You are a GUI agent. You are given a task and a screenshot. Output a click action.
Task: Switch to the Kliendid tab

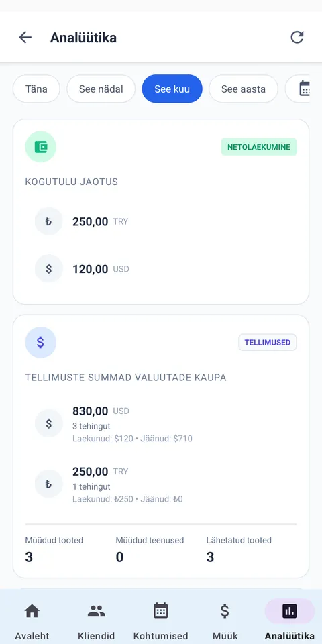(x=97, y=620)
